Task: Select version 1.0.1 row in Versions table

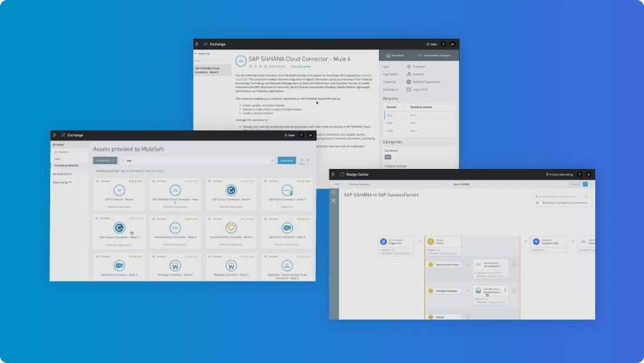Action: (420, 123)
